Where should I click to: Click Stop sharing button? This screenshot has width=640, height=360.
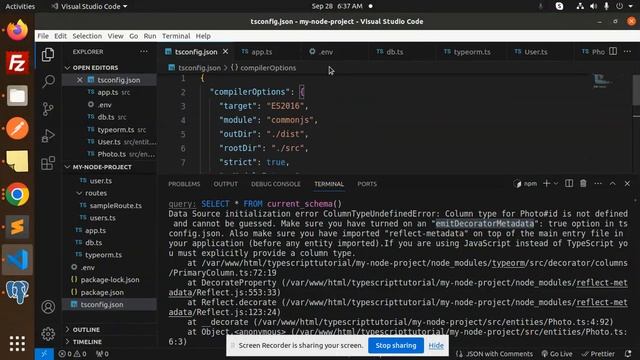(x=396, y=345)
